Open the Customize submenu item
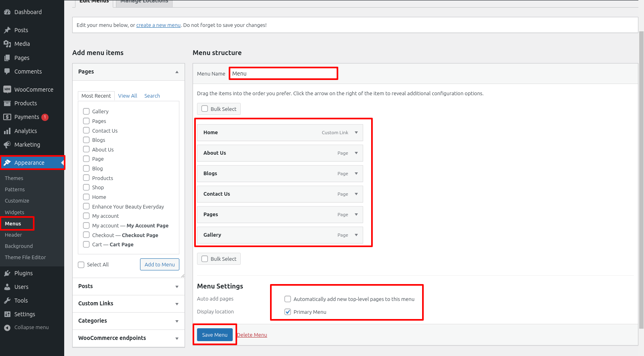The image size is (644, 356). pos(17,201)
